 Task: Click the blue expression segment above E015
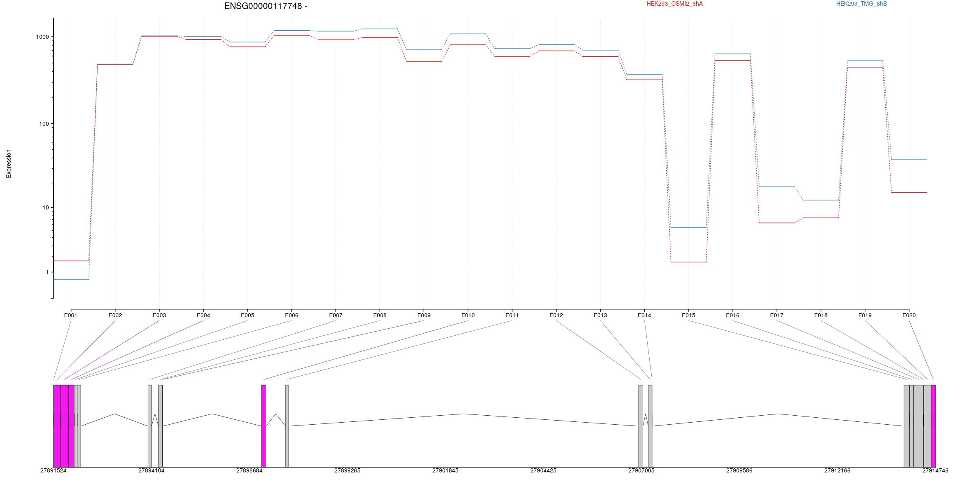688,227
